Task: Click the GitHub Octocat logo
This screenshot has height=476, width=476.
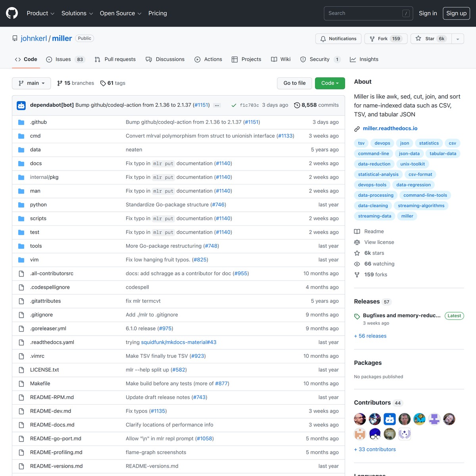Action: [x=12, y=13]
